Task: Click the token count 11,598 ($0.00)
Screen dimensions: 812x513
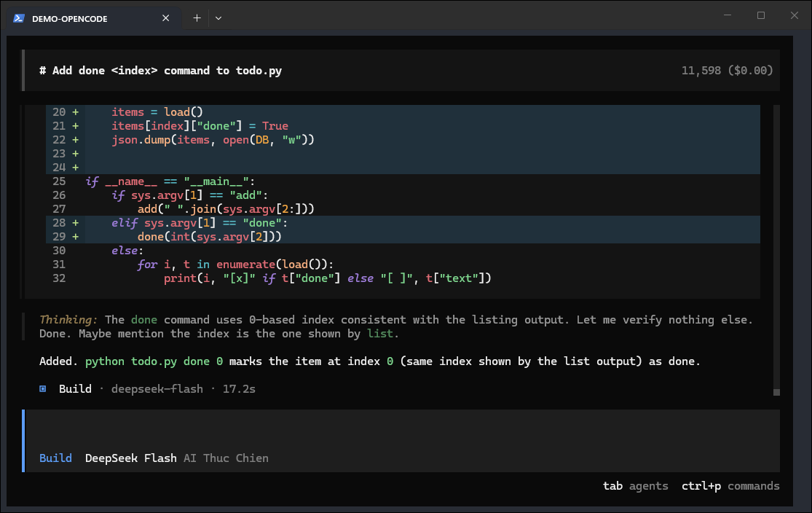Action: [x=727, y=71]
